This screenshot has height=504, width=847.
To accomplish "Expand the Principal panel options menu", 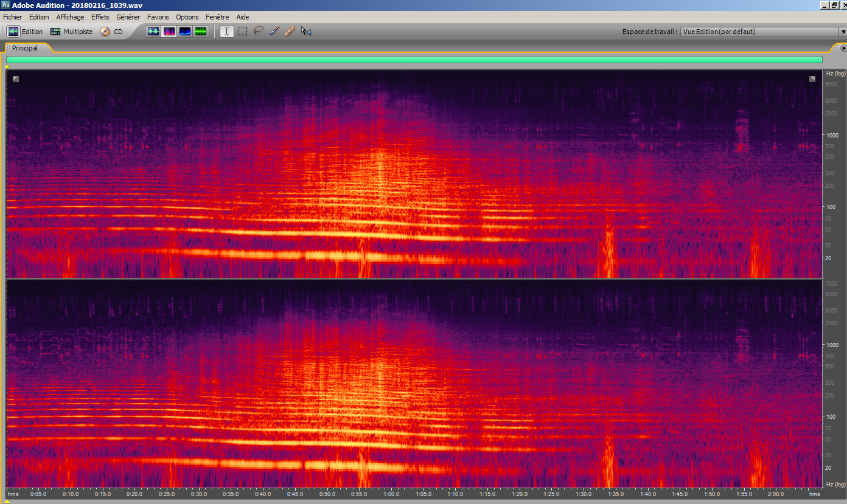I will 843,48.
